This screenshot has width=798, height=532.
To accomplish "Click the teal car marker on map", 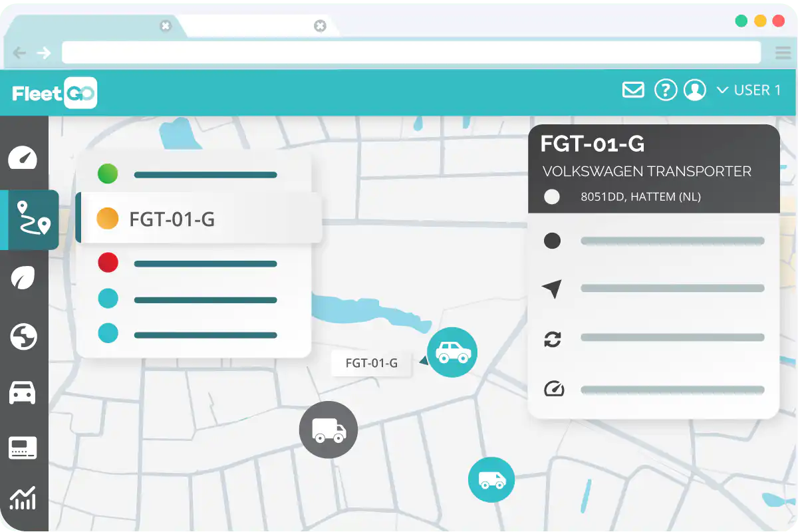I will click(x=452, y=352).
